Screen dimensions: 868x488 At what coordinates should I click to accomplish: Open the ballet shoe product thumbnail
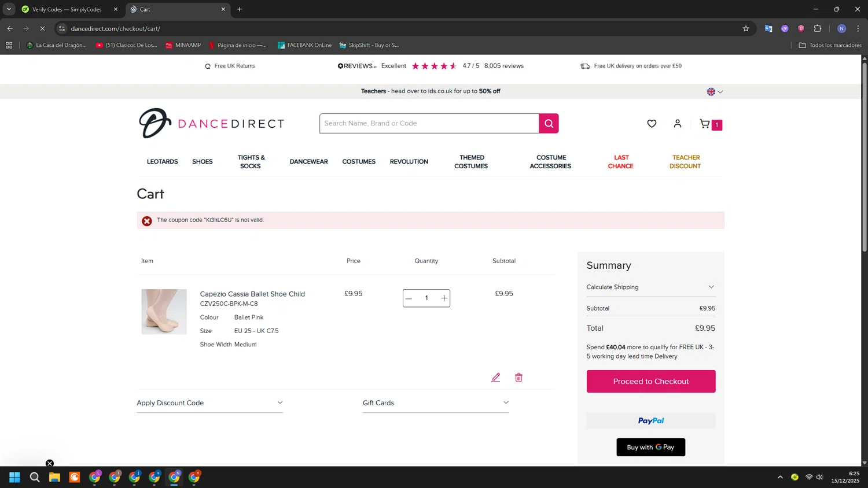[x=164, y=312]
